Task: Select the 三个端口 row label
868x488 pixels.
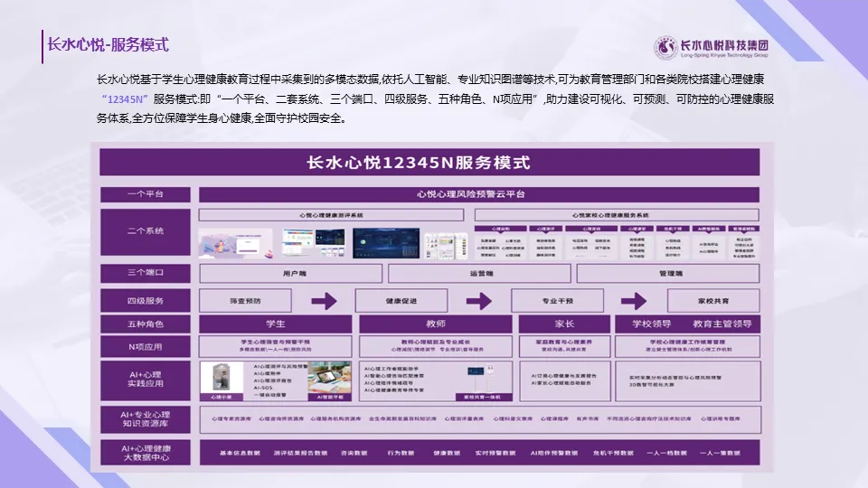Action: [146, 273]
